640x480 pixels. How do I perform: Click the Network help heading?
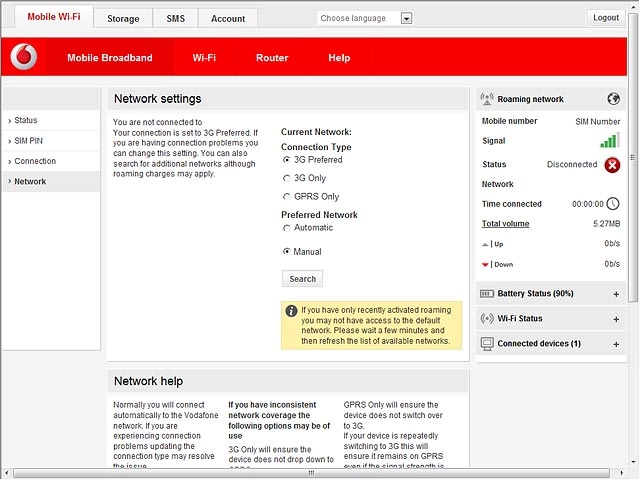(x=149, y=381)
